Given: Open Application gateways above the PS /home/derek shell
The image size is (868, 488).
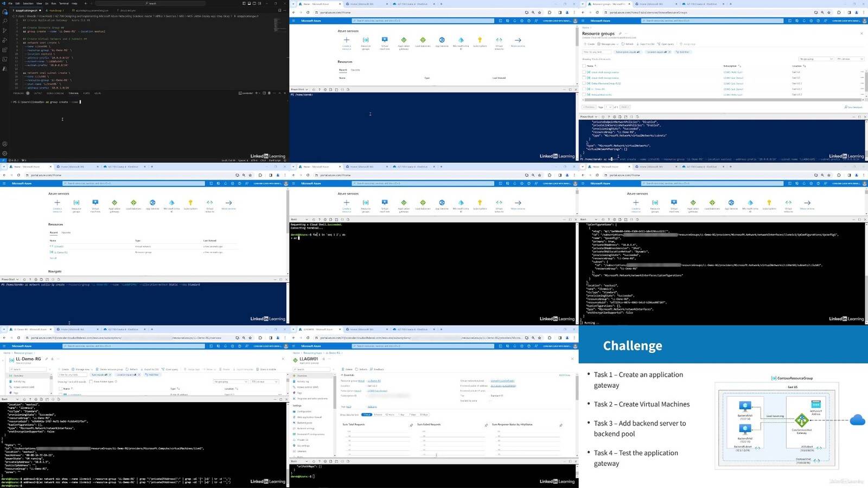Looking at the screenshot, I should click(x=404, y=42).
